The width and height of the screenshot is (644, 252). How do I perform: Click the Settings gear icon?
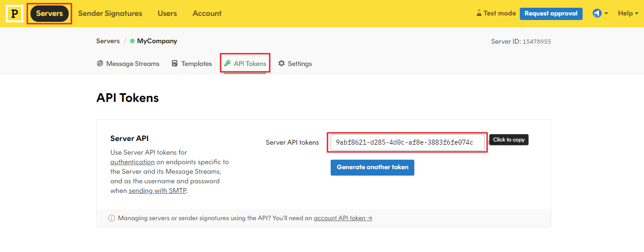point(282,63)
